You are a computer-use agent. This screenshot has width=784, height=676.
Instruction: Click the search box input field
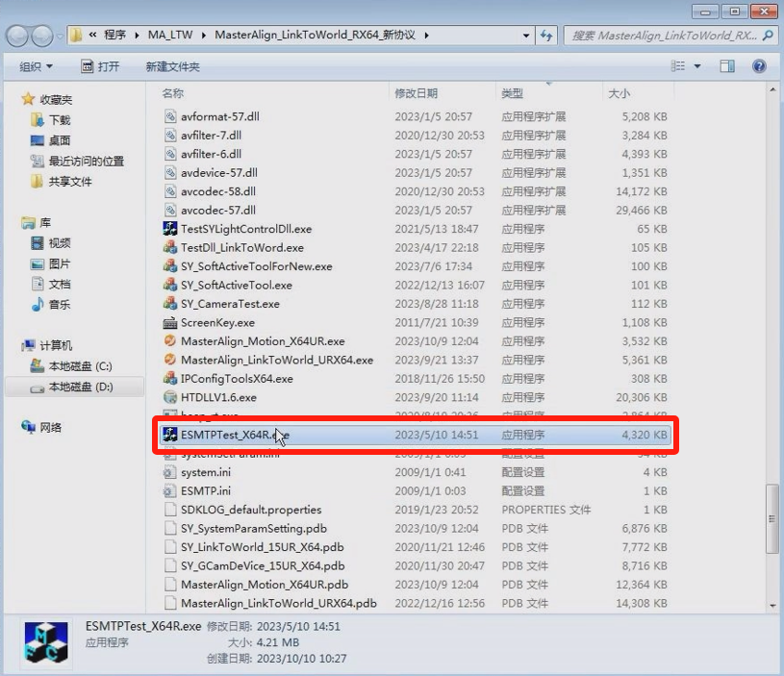click(664, 36)
